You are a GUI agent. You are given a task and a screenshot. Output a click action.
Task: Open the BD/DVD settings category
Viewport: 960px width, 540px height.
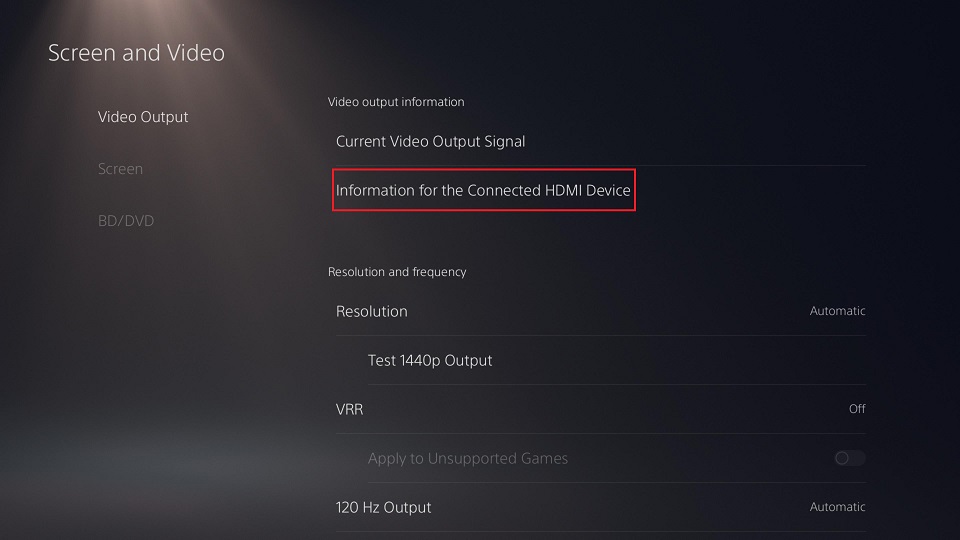(x=126, y=221)
